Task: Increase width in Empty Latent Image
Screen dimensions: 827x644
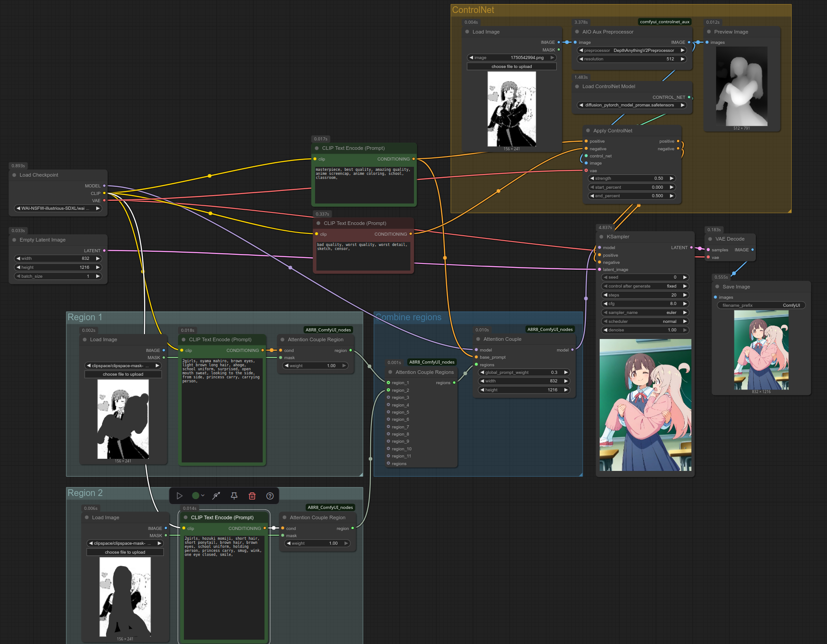Action: pos(98,258)
